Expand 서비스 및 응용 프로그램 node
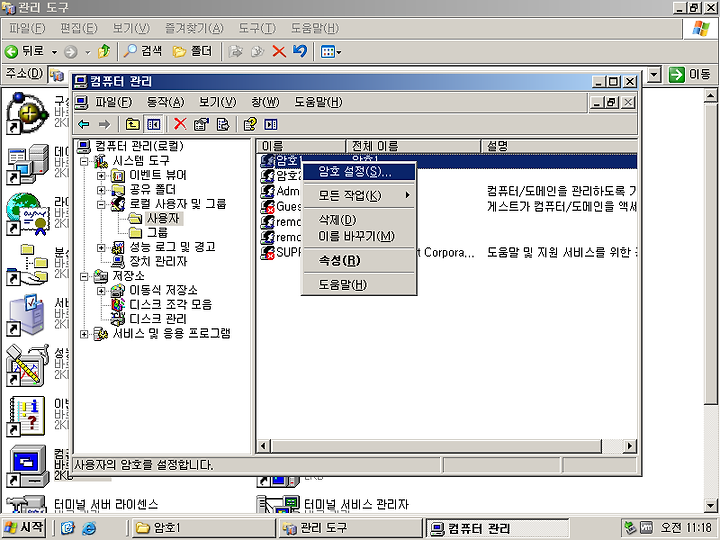720x540 pixels. (84, 334)
